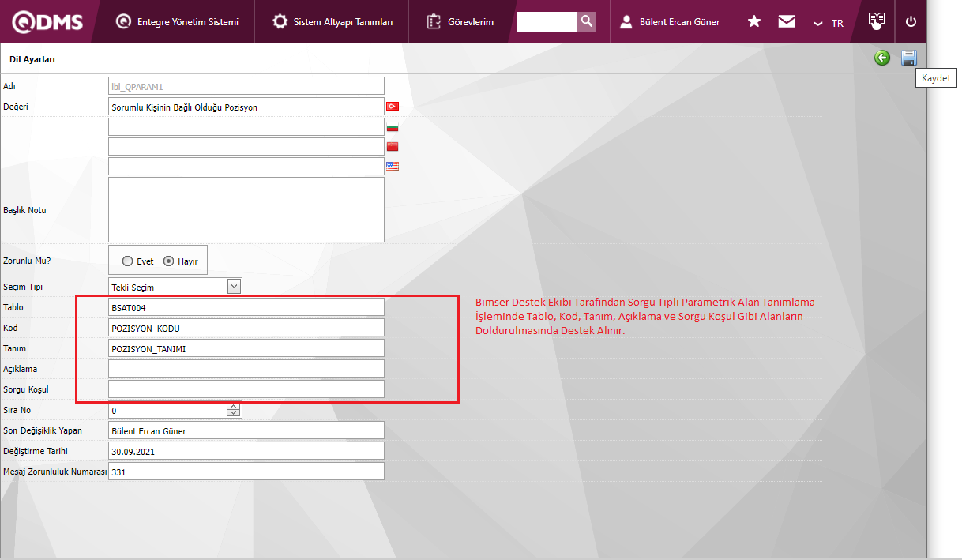Screen dimensions: 962x560
Task: Click the Tablo field BSAT004
Action: (246, 306)
